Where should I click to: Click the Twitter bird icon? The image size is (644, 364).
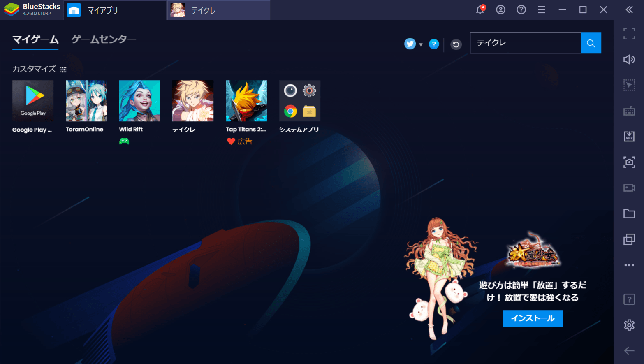[x=410, y=44]
